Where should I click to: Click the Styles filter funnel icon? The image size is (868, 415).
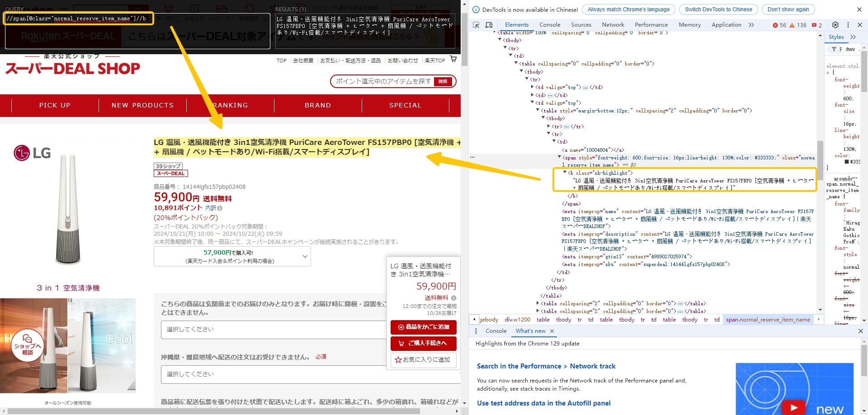point(834,49)
